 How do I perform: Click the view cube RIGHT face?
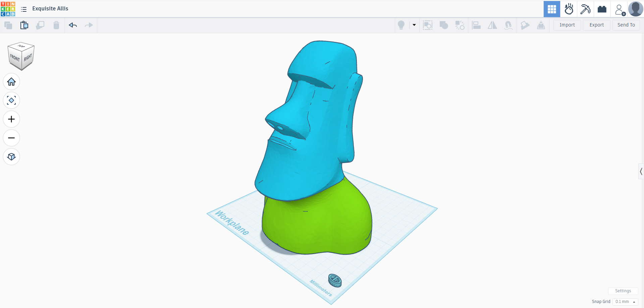28,58
